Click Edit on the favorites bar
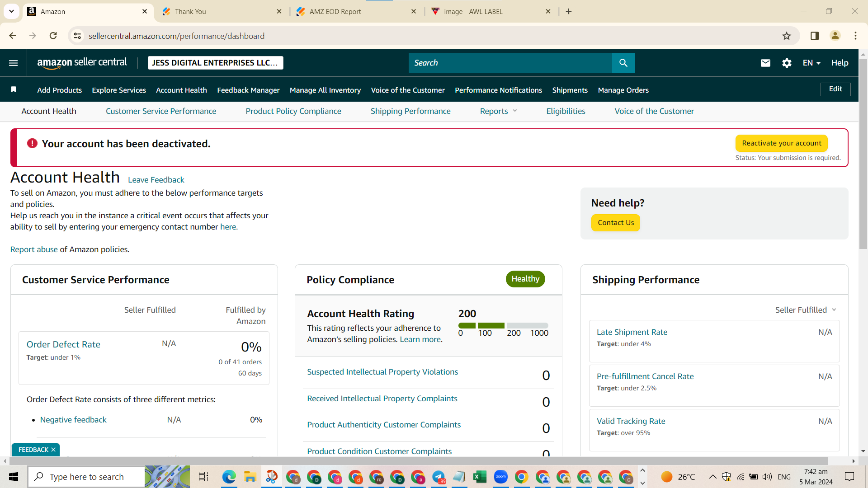This screenshot has width=868, height=488. (x=835, y=89)
